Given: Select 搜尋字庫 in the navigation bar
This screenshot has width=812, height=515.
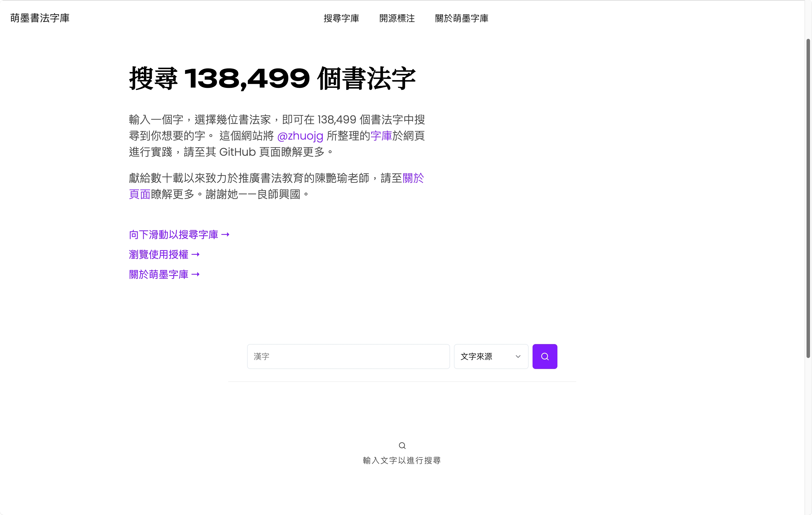Looking at the screenshot, I should pyautogui.click(x=341, y=19).
